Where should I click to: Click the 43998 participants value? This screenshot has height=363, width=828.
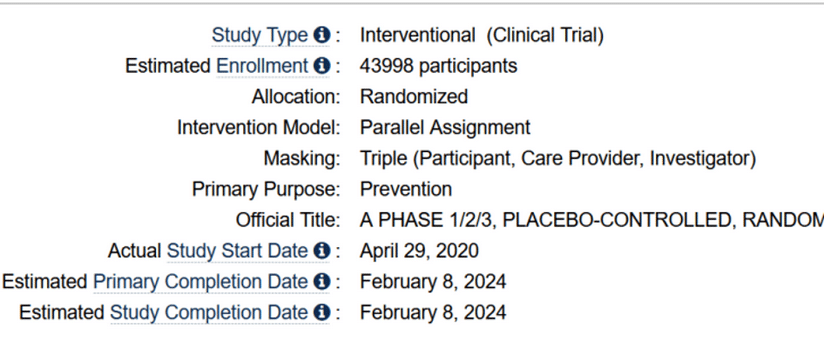click(439, 66)
